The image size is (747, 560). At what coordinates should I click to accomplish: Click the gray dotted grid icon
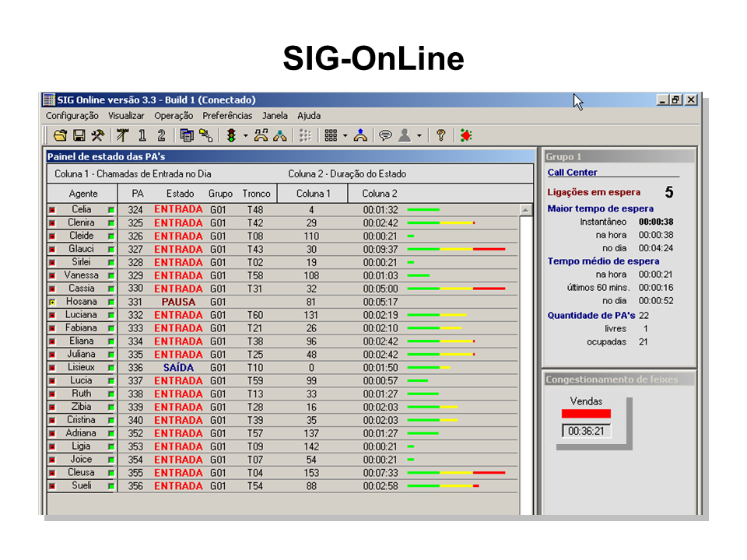pyautogui.click(x=305, y=135)
